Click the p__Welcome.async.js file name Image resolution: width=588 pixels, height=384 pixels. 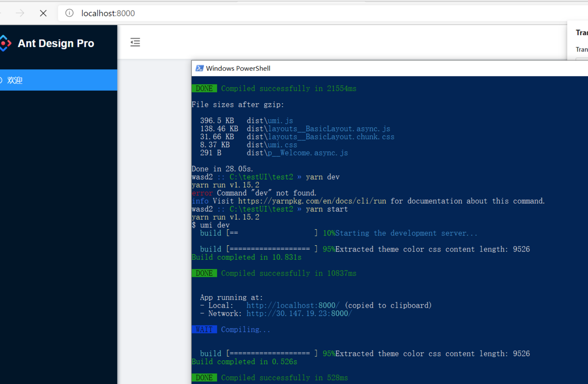(308, 153)
